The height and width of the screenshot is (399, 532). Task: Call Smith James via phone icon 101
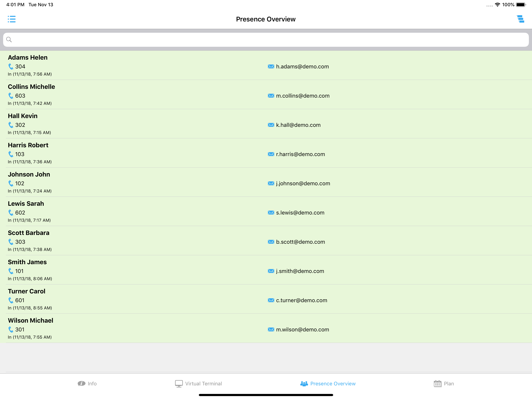point(11,271)
